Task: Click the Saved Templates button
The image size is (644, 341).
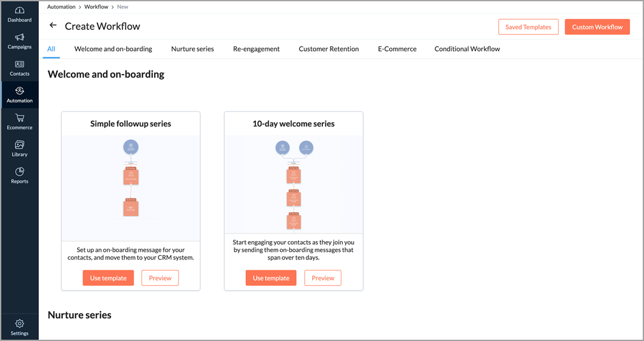Action: coord(528,27)
